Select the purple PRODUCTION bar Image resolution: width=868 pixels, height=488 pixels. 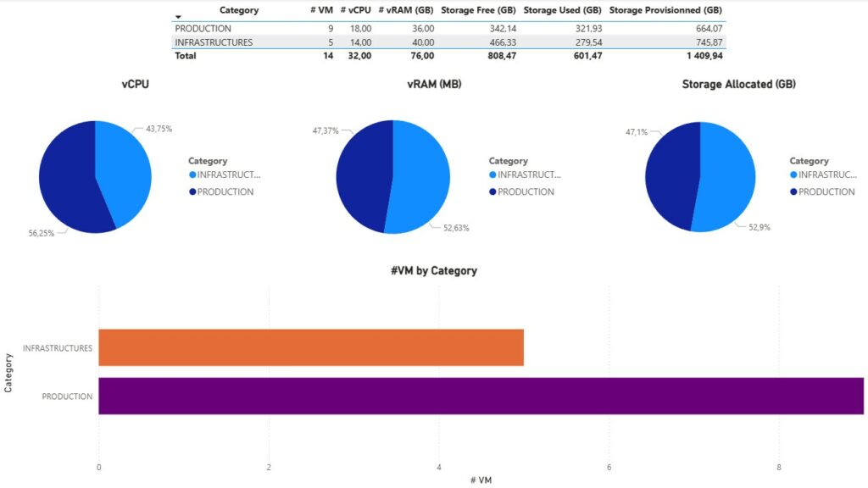pos(480,396)
